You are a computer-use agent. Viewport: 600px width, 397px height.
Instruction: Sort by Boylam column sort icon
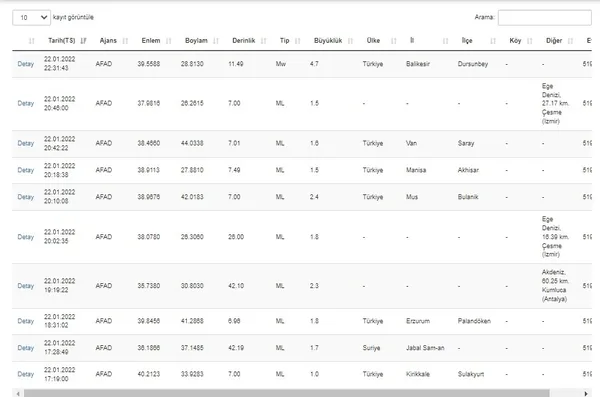pyautogui.click(x=216, y=41)
